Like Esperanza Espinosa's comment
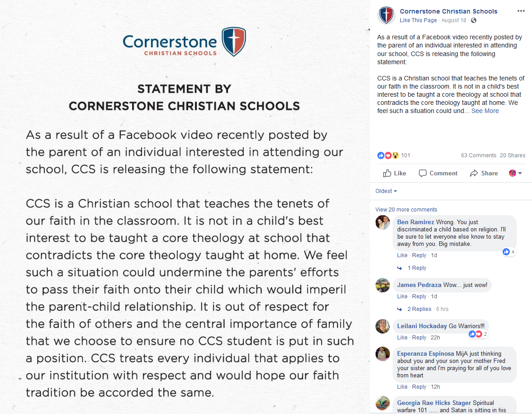Viewport: 532px width, 414px height. (x=402, y=387)
